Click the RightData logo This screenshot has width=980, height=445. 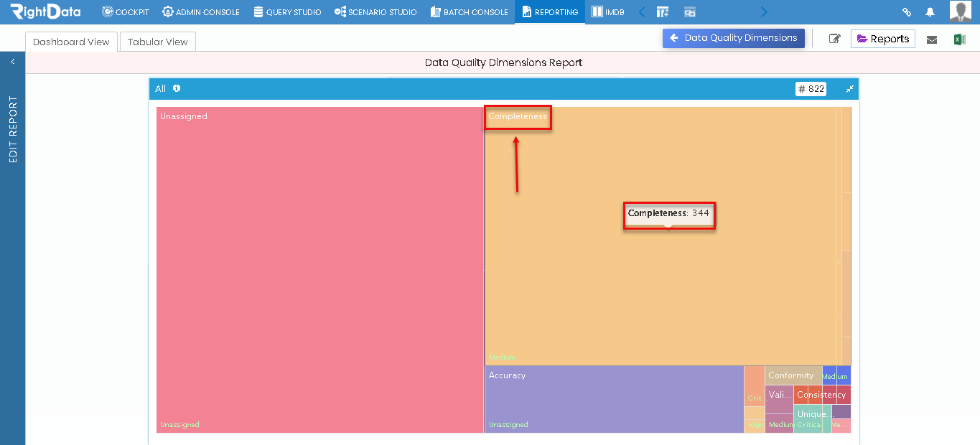(45, 11)
